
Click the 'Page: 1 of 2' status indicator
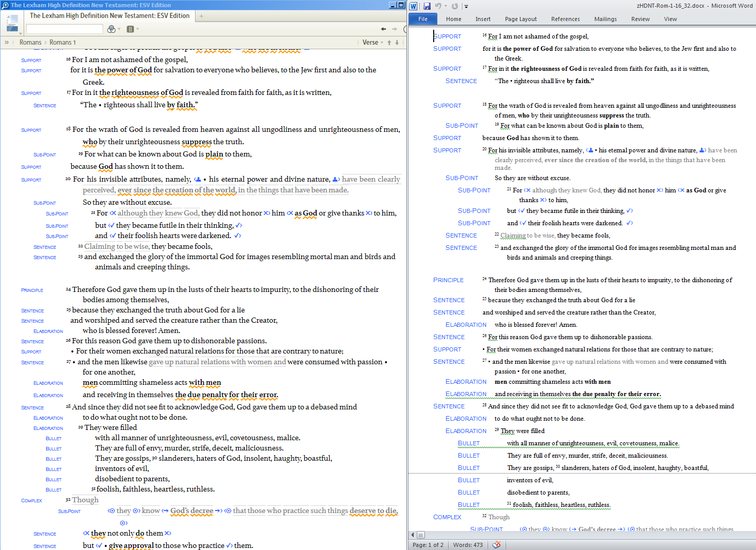point(428,545)
